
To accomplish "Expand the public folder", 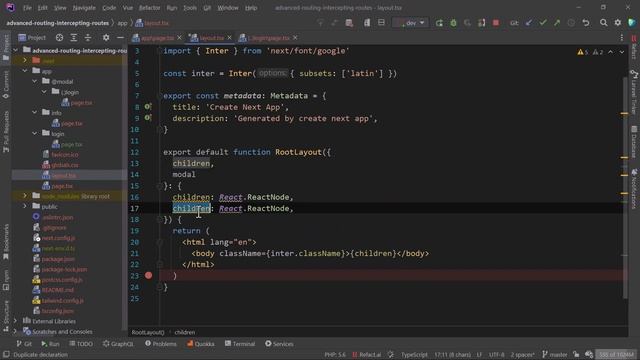I will point(25,206).
